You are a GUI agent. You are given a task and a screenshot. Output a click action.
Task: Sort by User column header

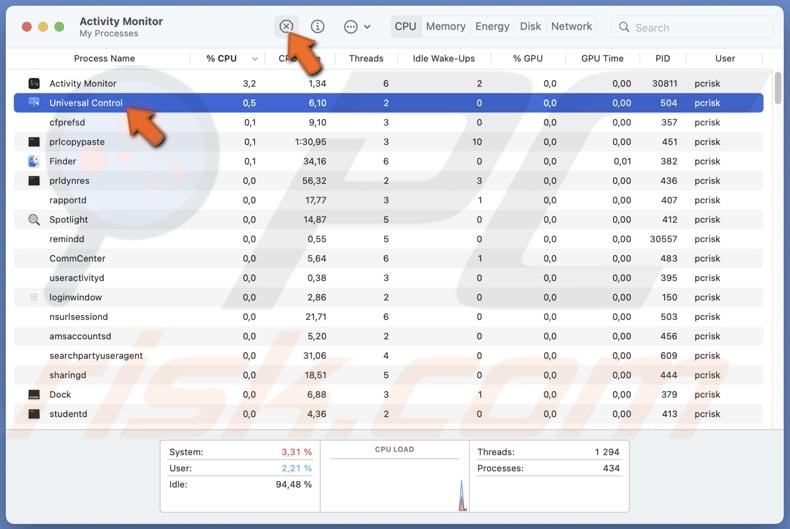coord(725,58)
